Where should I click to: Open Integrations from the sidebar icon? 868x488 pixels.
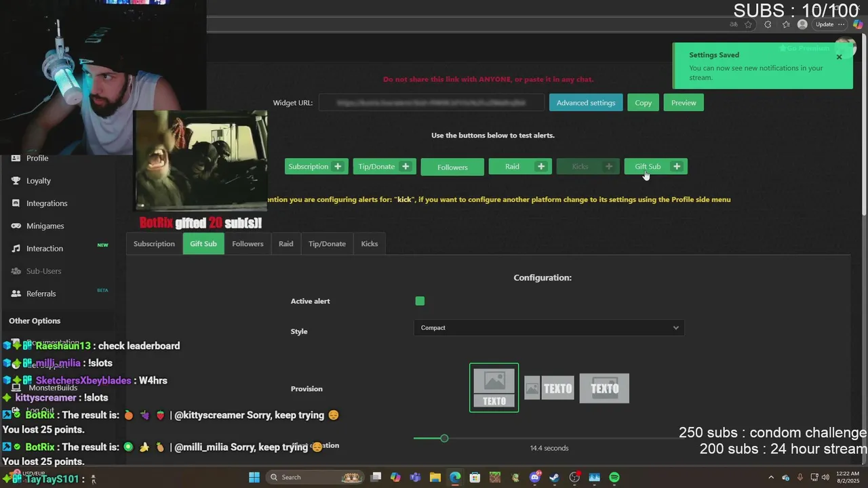16,203
